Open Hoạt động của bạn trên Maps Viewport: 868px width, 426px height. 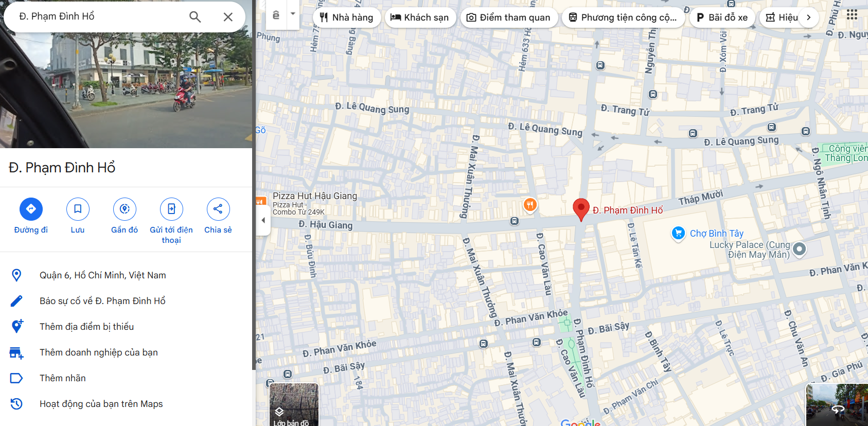(x=126, y=404)
